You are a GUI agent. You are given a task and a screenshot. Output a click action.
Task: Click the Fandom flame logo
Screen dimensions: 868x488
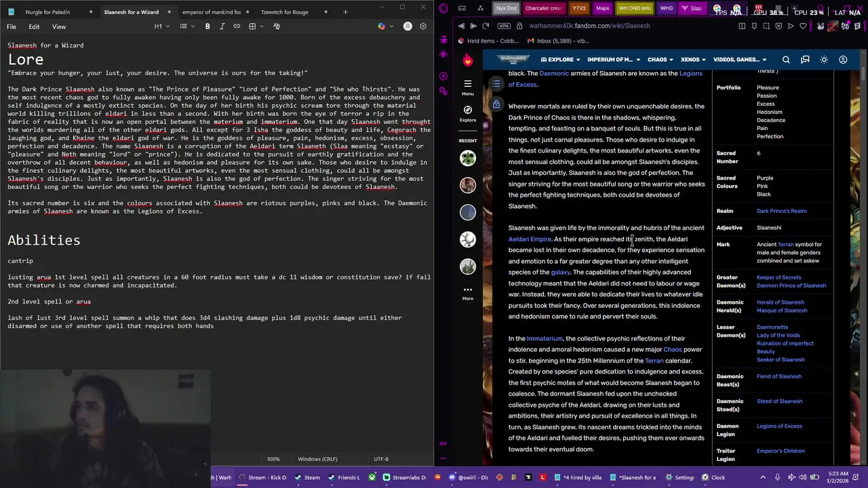pyautogui.click(x=467, y=60)
